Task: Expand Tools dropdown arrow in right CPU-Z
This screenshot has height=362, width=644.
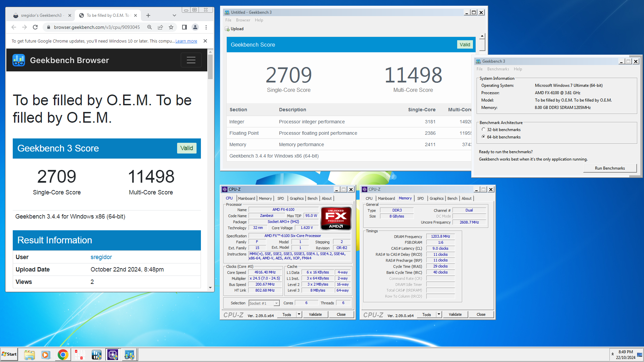Action: pyautogui.click(x=439, y=314)
